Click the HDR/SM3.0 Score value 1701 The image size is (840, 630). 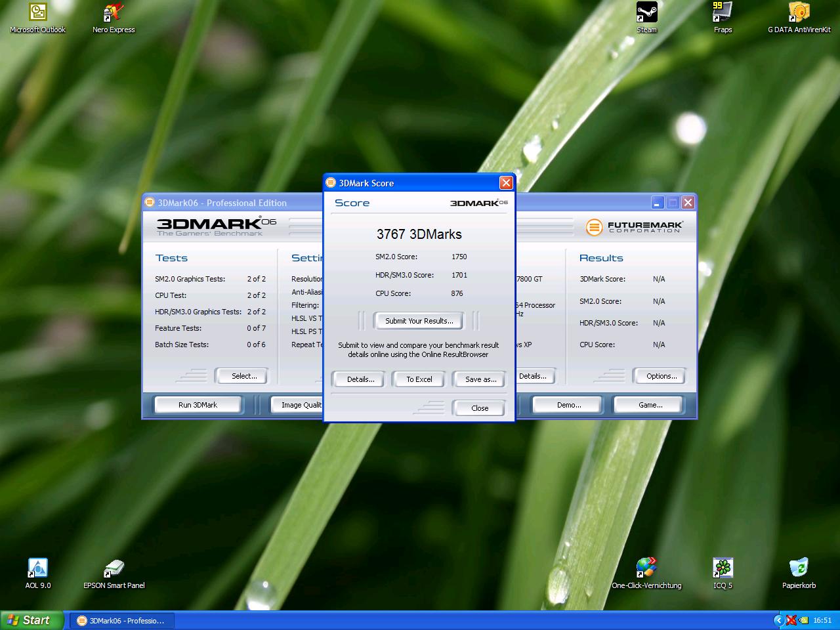[459, 275]
